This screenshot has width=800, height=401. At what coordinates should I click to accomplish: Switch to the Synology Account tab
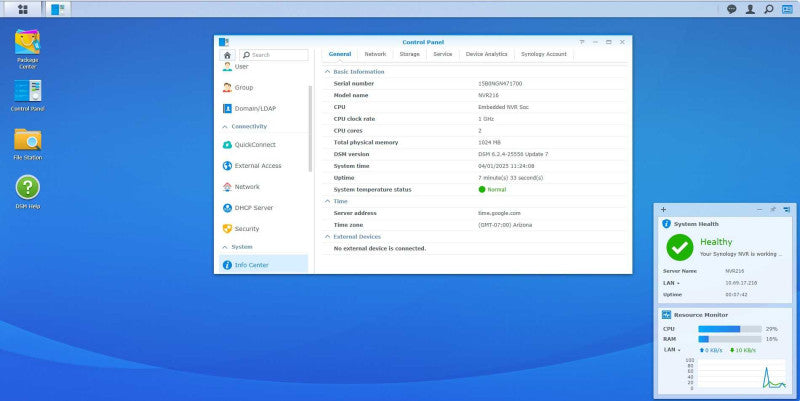click(x=544, y=54)
